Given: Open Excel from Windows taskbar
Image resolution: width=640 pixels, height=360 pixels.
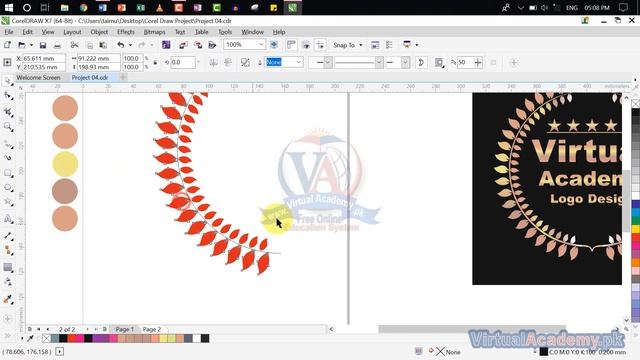Looking at the screenshot, I should tap(141, 7).
